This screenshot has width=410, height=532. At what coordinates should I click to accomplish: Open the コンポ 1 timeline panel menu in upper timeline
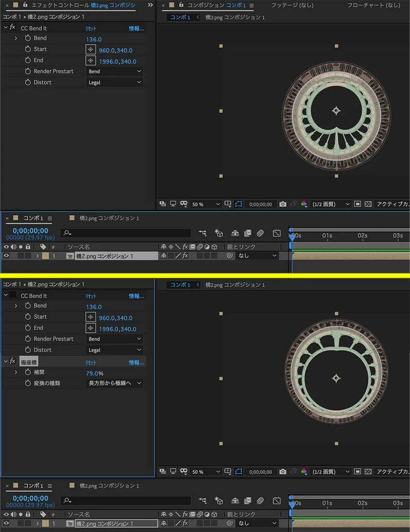50,219
